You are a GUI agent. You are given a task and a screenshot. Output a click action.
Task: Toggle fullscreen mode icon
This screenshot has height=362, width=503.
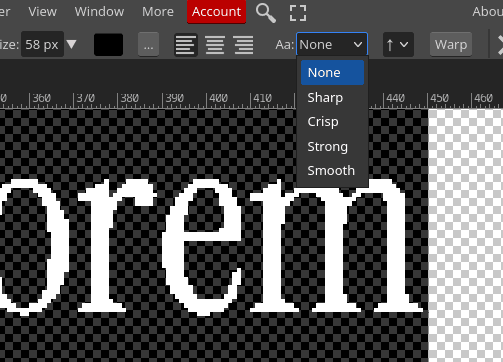point(298,13)
